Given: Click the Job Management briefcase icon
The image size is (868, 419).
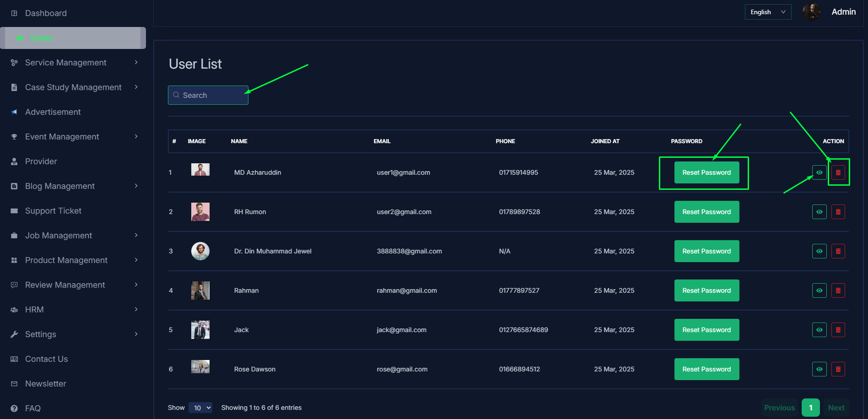Looking at the screenshot, I should click(x=14, y=236).
